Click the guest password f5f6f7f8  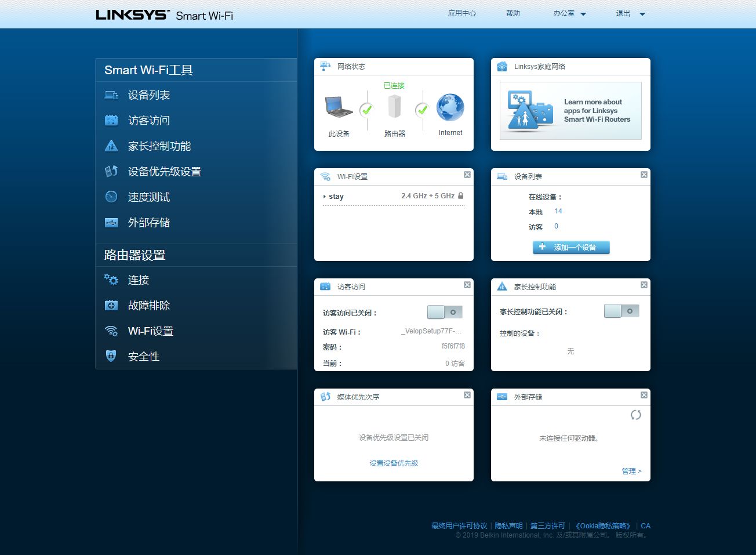pyautogui.click(x=453, y=346)
